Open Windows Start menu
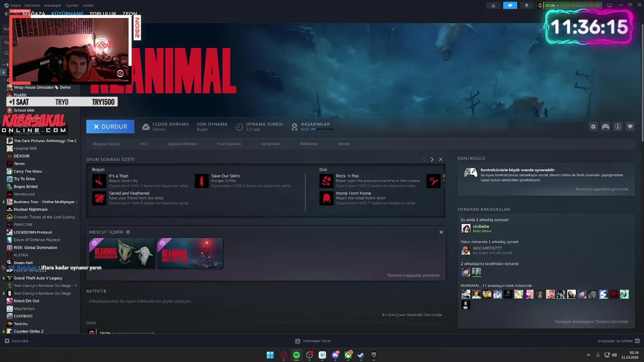This screenshot has height=362, width=644. click(270, 355)
